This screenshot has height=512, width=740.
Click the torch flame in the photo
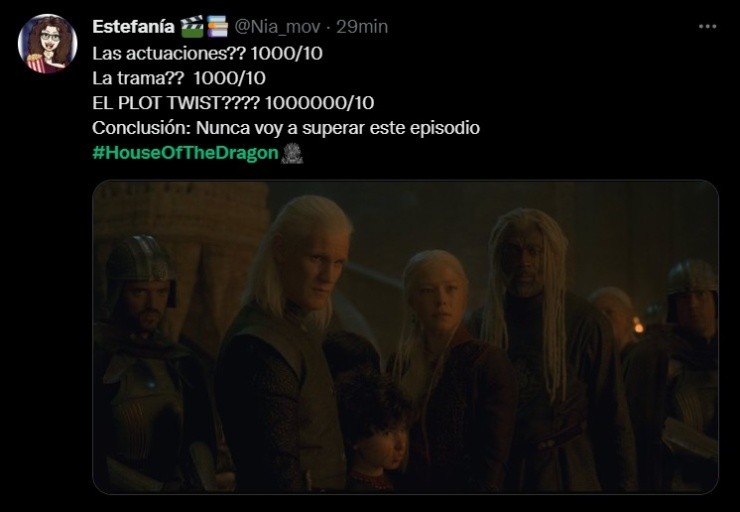(x=638, y=325)
